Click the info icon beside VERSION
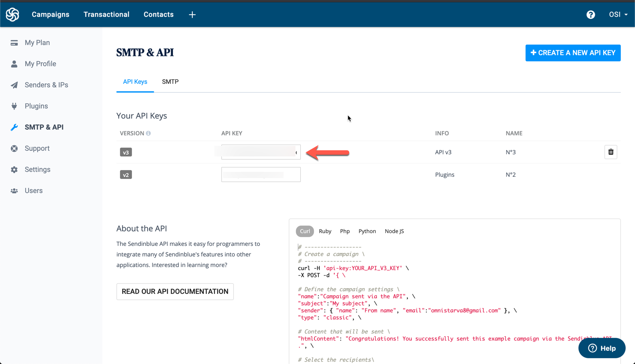The width and height of the screenshot is (635, 364). (x=148, y=133)
